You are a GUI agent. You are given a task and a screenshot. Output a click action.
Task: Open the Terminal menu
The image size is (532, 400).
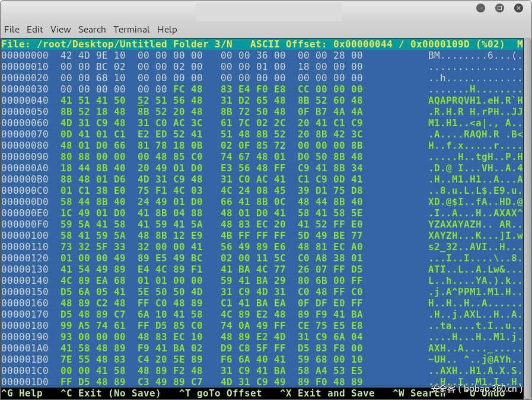point(132,29)
